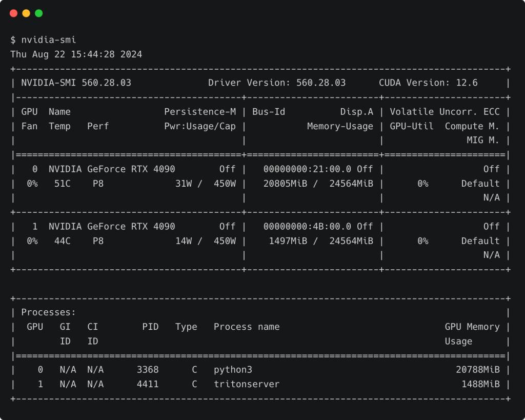
Task: Click the 'Type' column header
Action: (186, 327)
